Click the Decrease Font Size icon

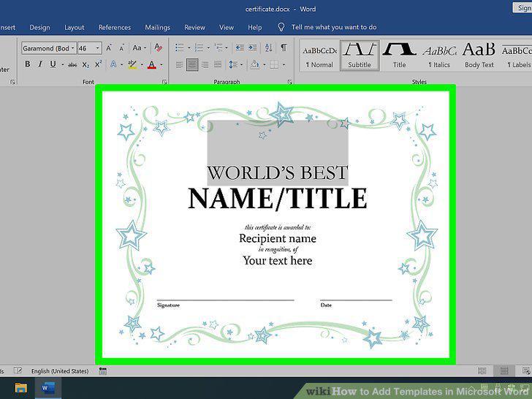coord(121,47)
